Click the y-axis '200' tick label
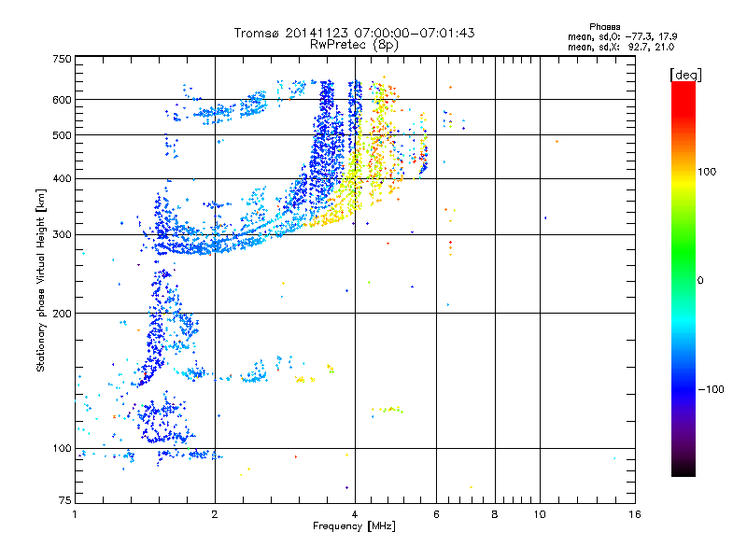Image resolution: width=747 pixels, height=560 pixels. 62,314
